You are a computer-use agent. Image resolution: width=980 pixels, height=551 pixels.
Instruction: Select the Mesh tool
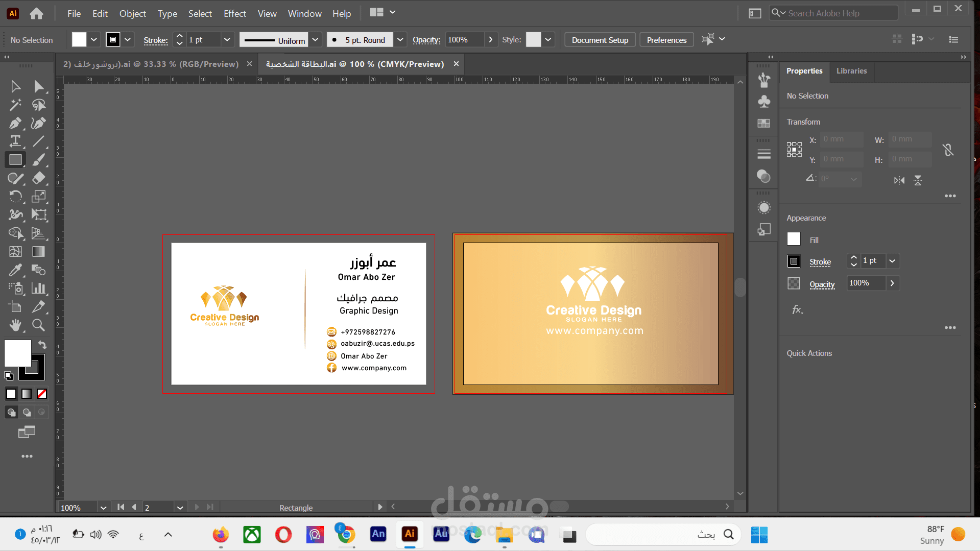15,252
